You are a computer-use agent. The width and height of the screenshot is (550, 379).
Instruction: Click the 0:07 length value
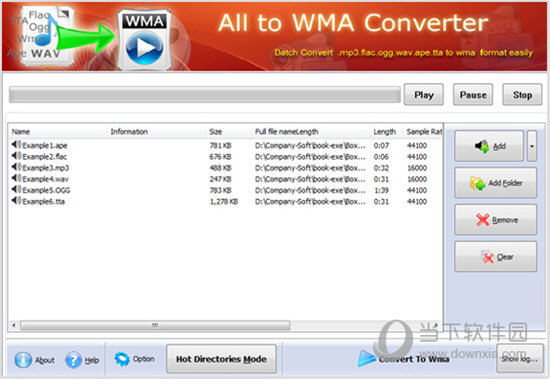[x=381, y=145]
